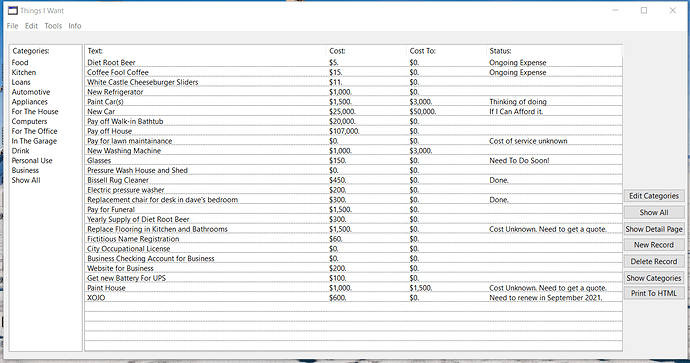The image size is (690, 363).
Task: Select the Pay for Funeral row
Action: pos(353,209)
